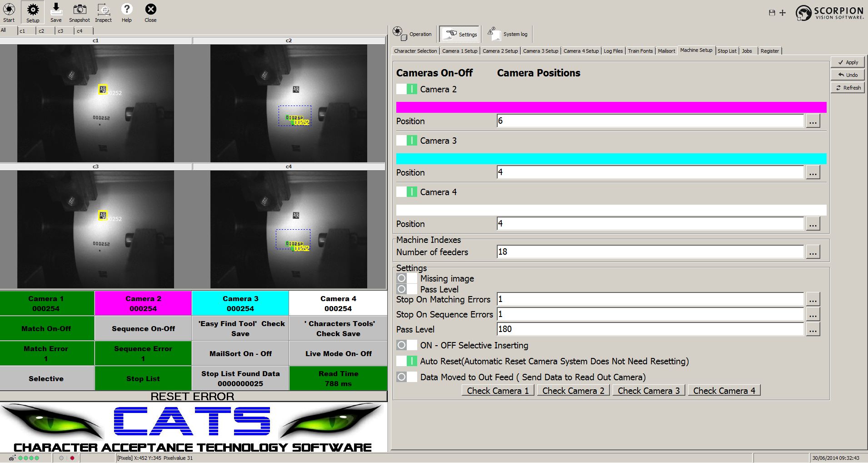Screen dimensions: 868x463
Task: Click the Start camera icon in toolbar
Action: coord(9,10)
